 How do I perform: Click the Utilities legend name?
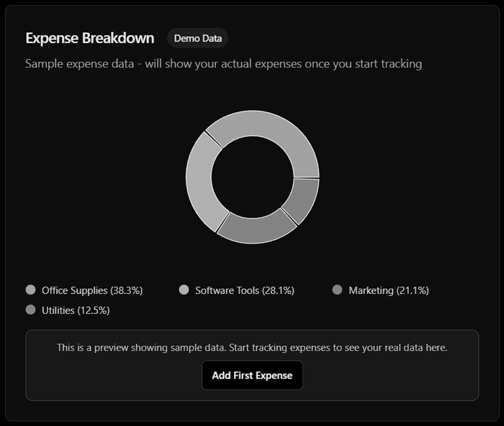58,311
